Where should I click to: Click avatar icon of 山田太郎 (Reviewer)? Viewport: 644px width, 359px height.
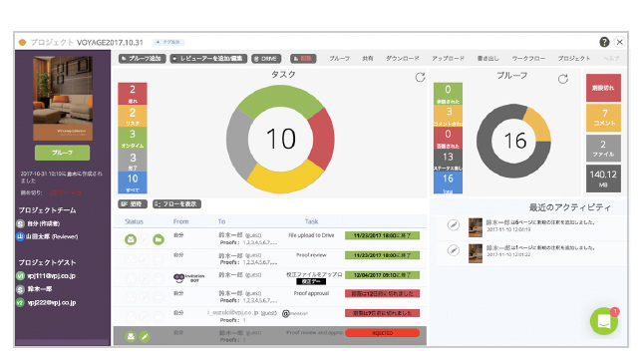pos(20,236)
